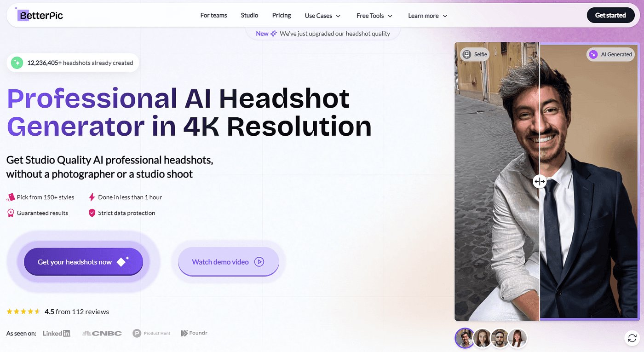Click the Foundr logo
The width and height of the screenshot is (644, 352).
194,333
